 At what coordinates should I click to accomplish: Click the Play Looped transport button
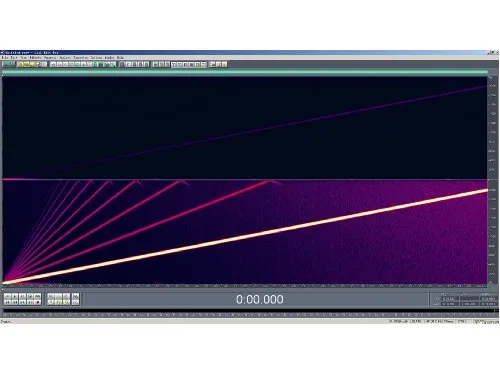pyautogui.click(x=37, y=296)
